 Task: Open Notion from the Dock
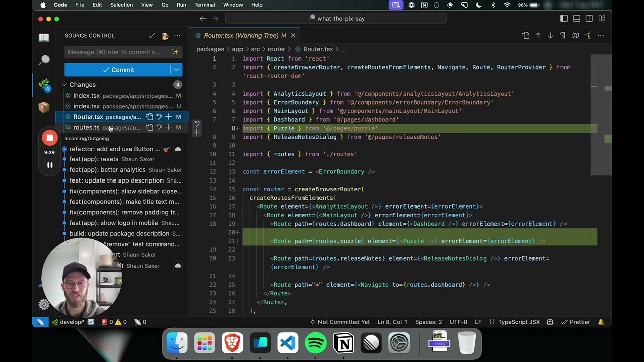tap(344, 344)
